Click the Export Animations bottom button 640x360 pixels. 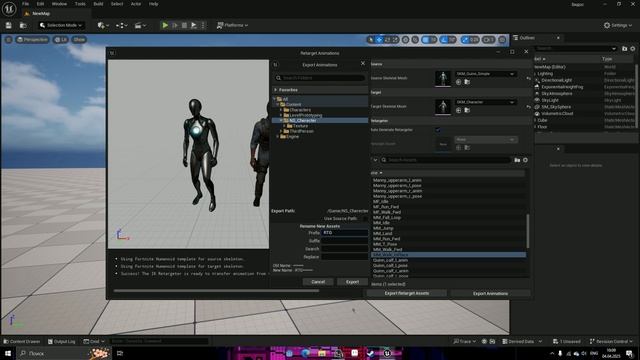tap(490, 293)
